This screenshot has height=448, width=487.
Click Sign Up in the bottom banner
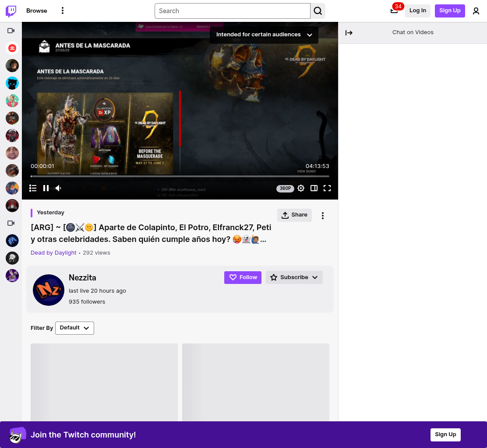445,435
